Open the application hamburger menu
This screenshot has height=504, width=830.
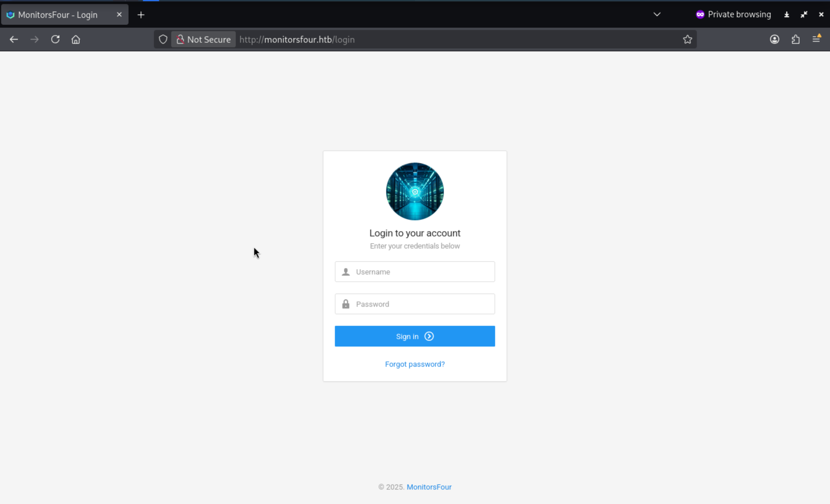click(816, 39)
